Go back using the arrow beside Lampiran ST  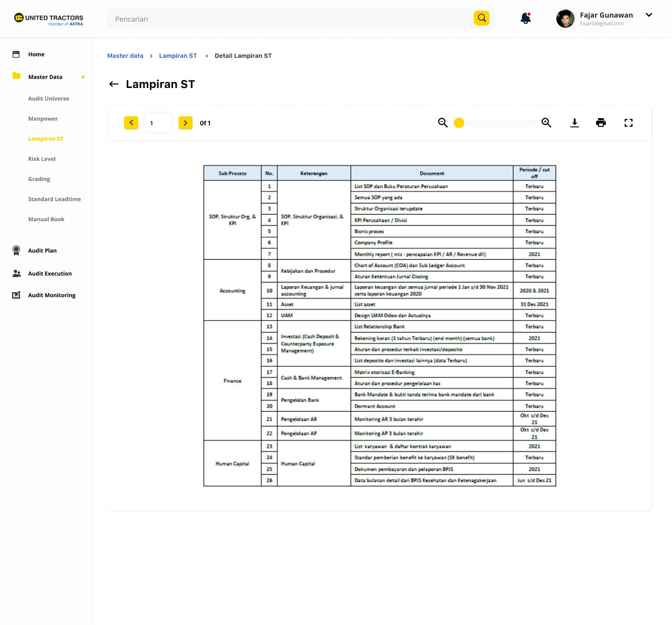(114, 84)
